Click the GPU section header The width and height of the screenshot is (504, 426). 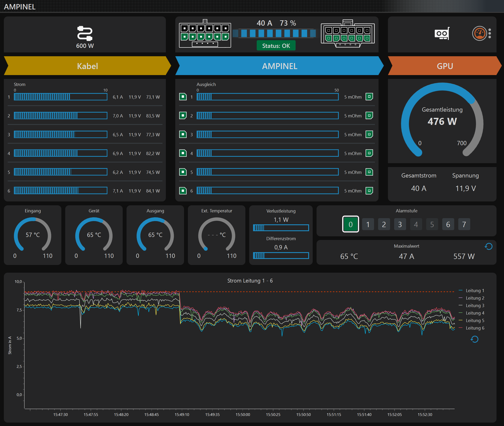(x=445, y=66)
